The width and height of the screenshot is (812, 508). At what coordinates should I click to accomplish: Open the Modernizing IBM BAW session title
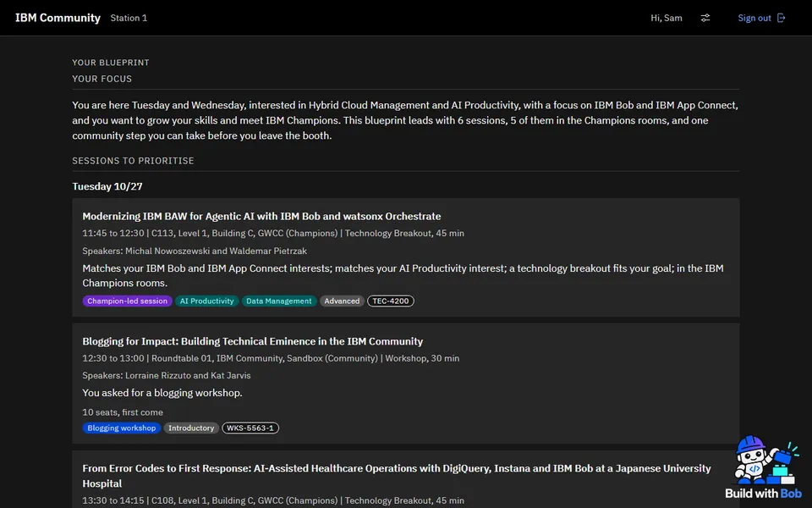(x=261, y=216)
